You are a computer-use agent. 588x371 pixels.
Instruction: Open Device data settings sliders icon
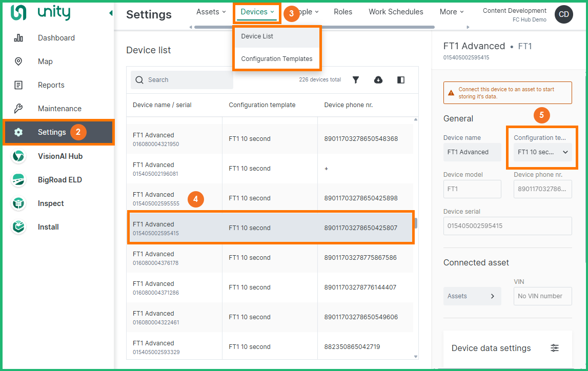555,348
